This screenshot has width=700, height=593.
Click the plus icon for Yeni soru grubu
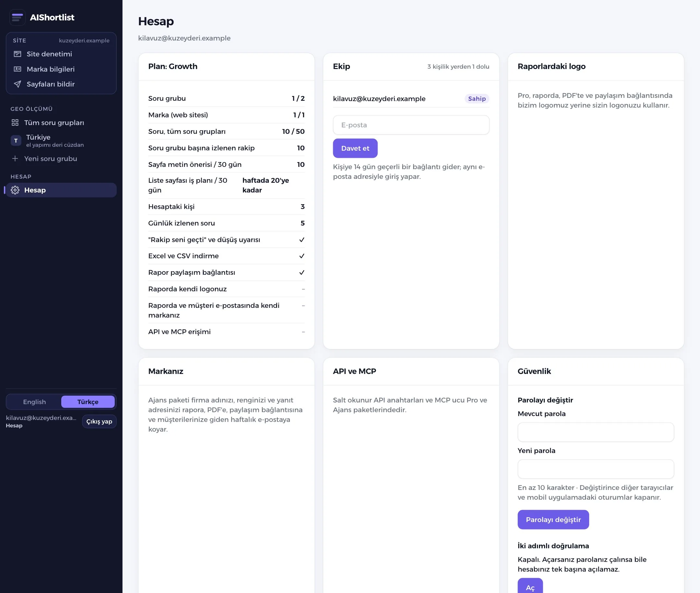click(x=15, y=159)
